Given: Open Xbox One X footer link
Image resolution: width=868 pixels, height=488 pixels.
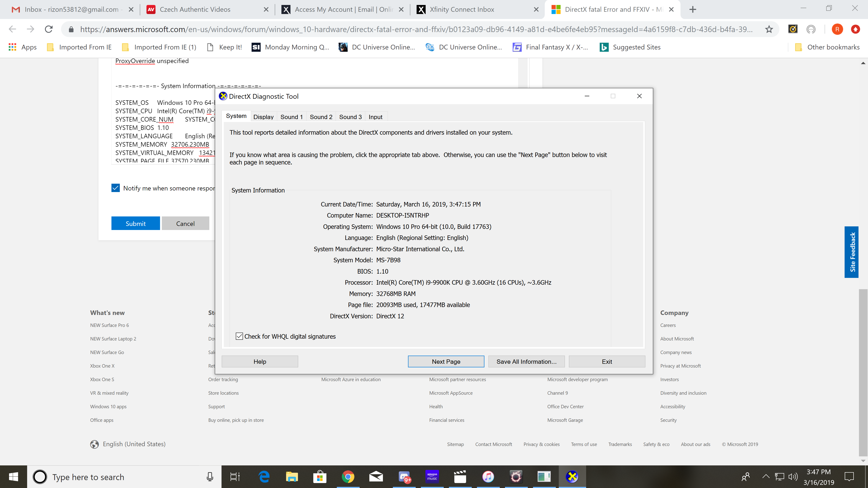Looking at the screenshot, I should tap(102, 366).
